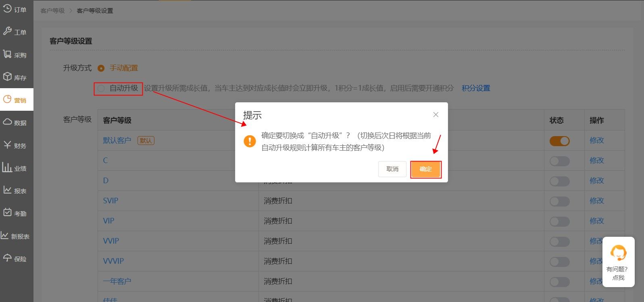644x302 pixels.
Task: Turn on the VIP status switch
Action: (x=560, y=221)
